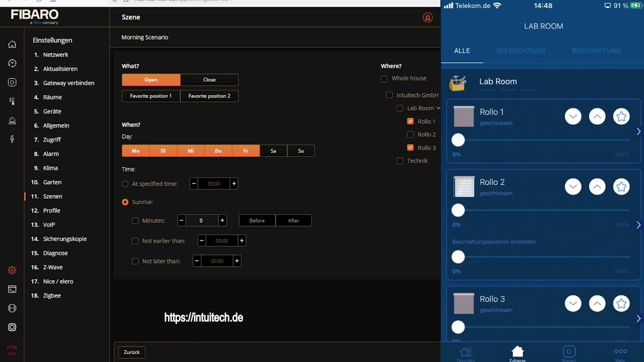This screenshot has height=362, width=644.
Task: Select the Sunrise radio button
Action: [125, 202]
